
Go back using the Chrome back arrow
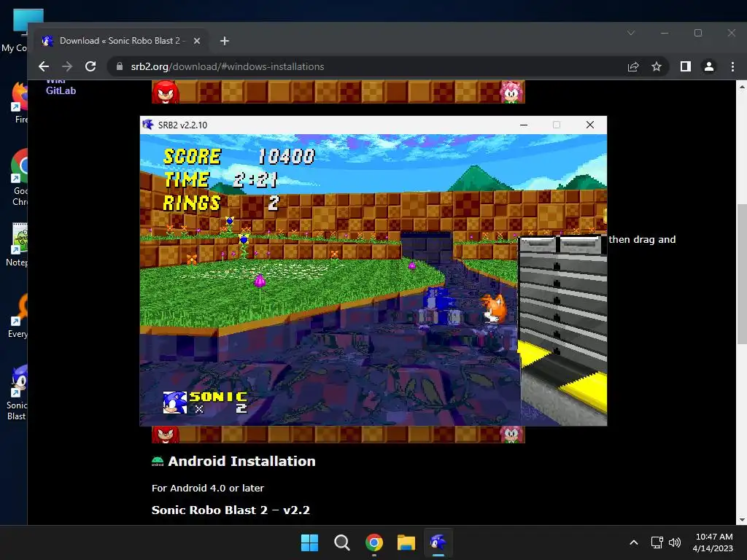44,66
